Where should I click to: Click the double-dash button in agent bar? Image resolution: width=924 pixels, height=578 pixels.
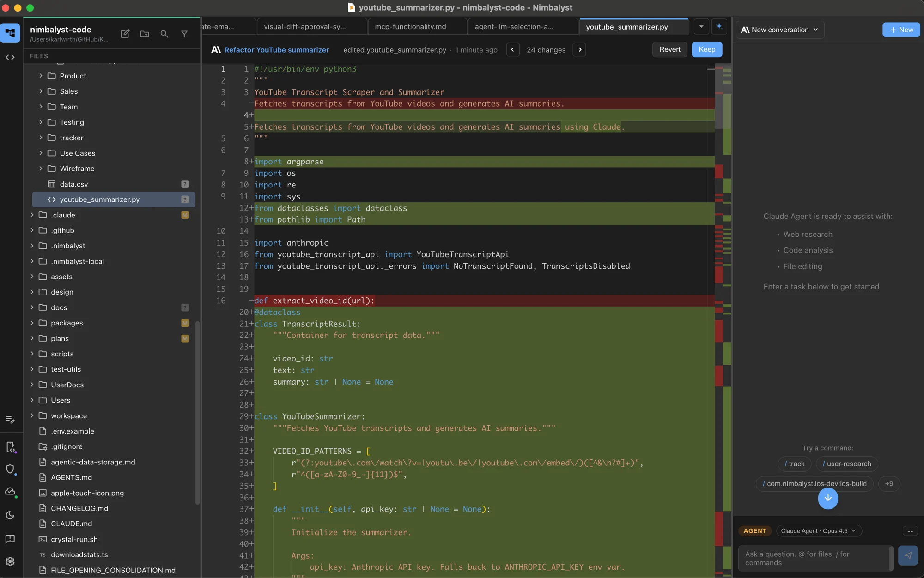(910, 531)
